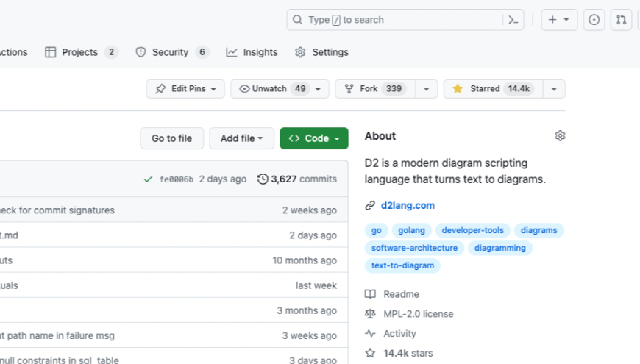Viewport: 640px width, 364px height.
Task: Click the Go to file button
Action: click(171, 138)
